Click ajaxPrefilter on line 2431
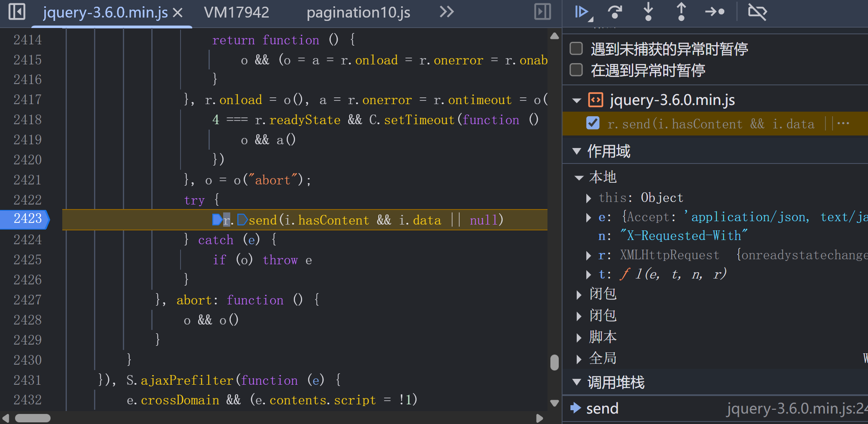 coord(187,381)
